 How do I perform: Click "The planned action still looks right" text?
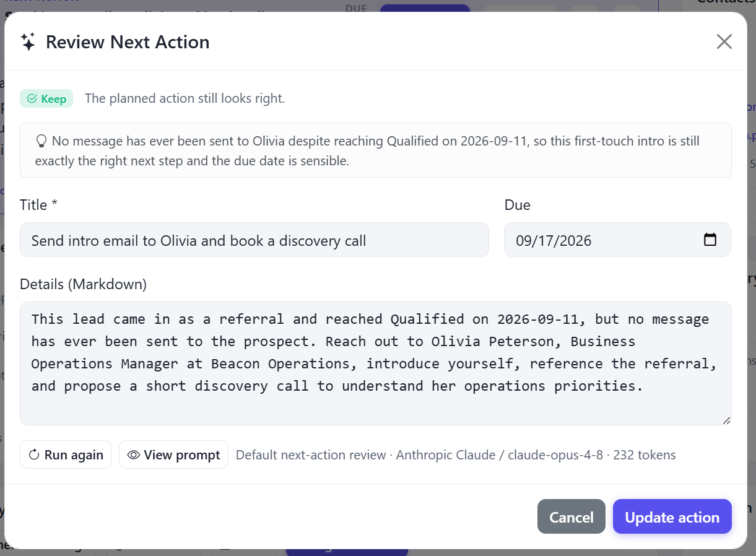[x=185, y=98]
